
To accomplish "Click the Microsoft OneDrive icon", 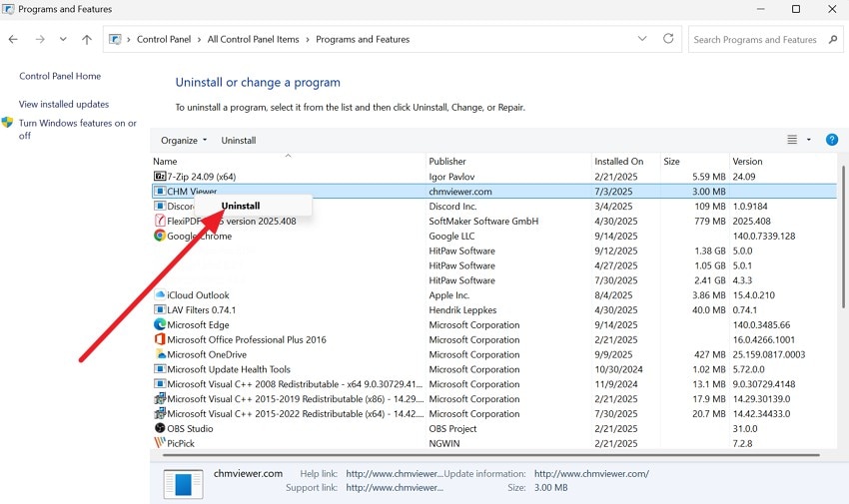I will tap(160, 354).
